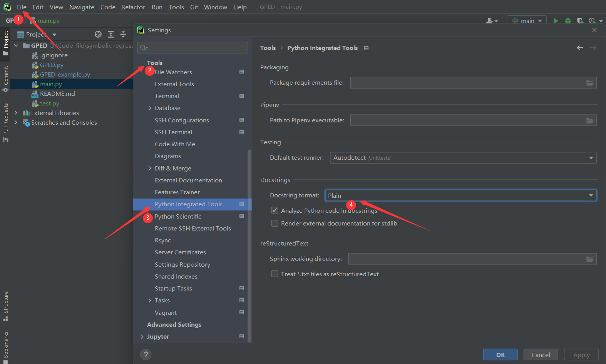Click the forward arrow in Settings header
606x364 pixels.
tap(593, 48)
